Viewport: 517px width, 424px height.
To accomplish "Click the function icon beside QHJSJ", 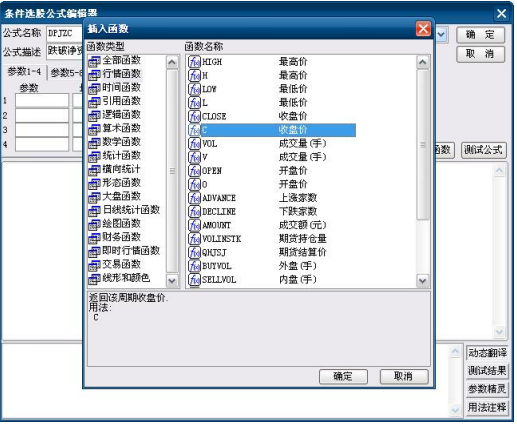I will pyautogui.click(x=194, y=252).
